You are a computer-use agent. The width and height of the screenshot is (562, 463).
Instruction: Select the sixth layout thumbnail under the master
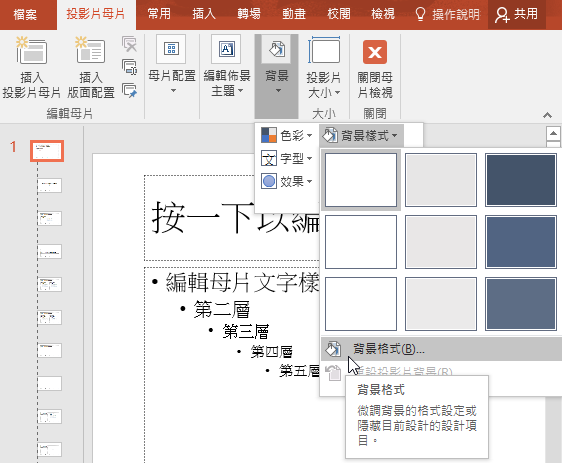point(49,350)
